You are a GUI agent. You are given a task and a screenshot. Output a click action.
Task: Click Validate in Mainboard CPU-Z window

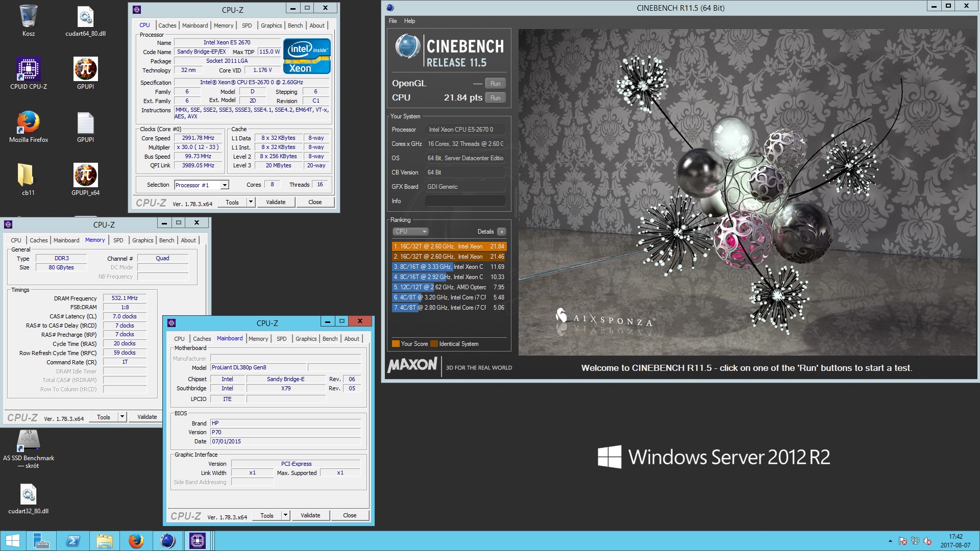[x=310, y=515]
